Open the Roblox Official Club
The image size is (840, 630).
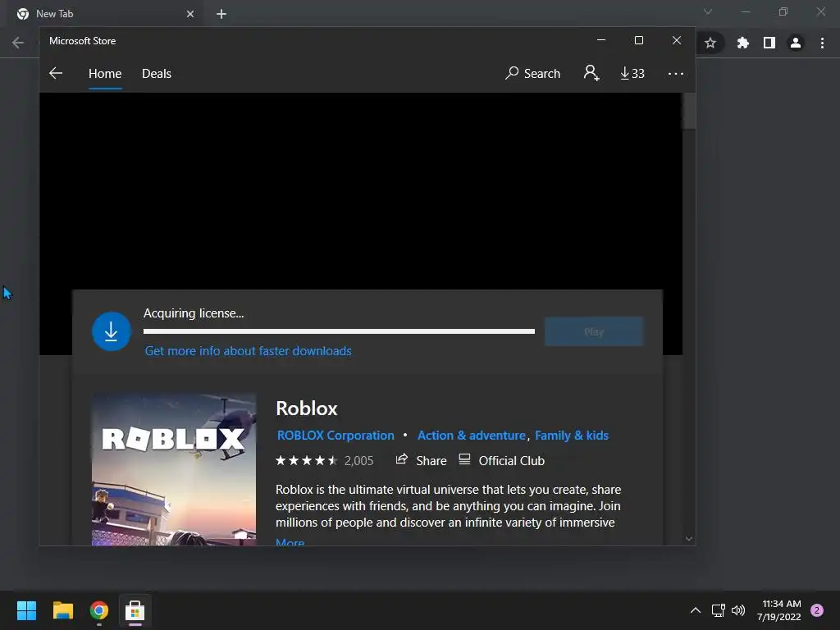click(502, 461)
